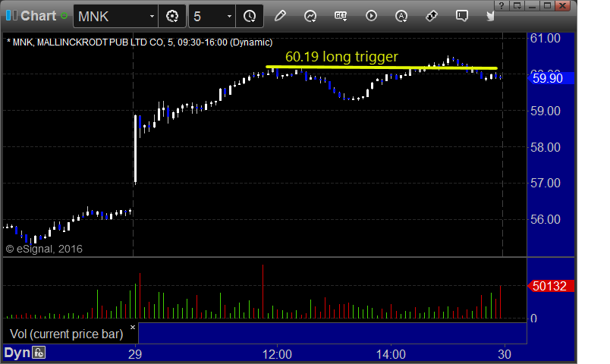Open the GET studies menu
This screenshot has width=610, height=364.
pos(341,16)
